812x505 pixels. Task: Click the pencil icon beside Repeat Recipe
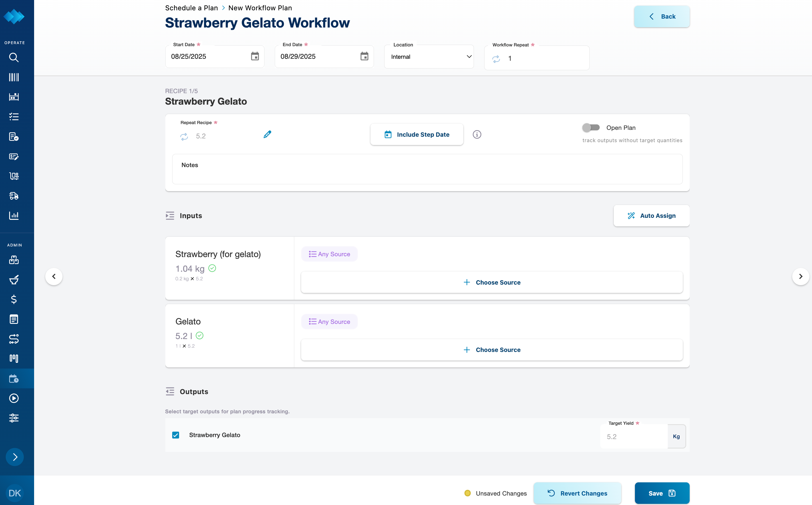tap(267, 135)
